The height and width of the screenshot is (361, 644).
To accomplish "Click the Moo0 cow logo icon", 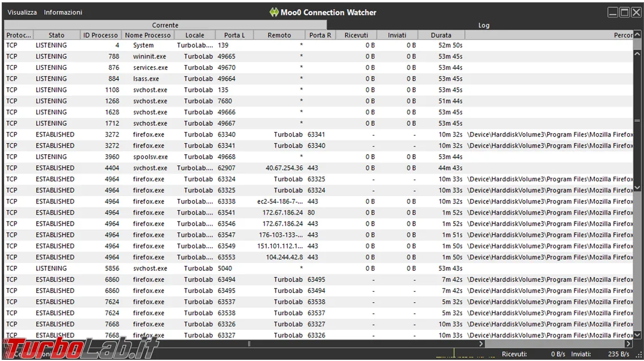I will (x=274, y=12).
